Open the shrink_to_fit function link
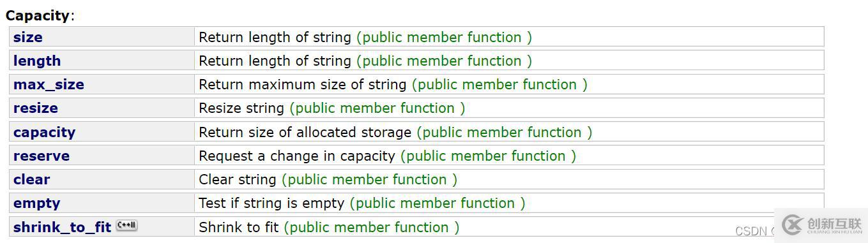 tap(62, 227)
